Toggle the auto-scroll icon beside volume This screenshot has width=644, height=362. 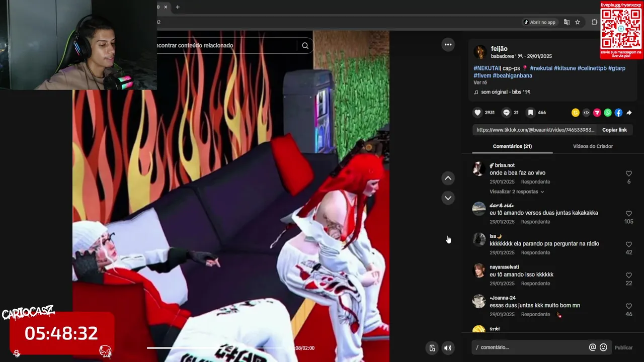pyautogui.click(x=432, y=348)
